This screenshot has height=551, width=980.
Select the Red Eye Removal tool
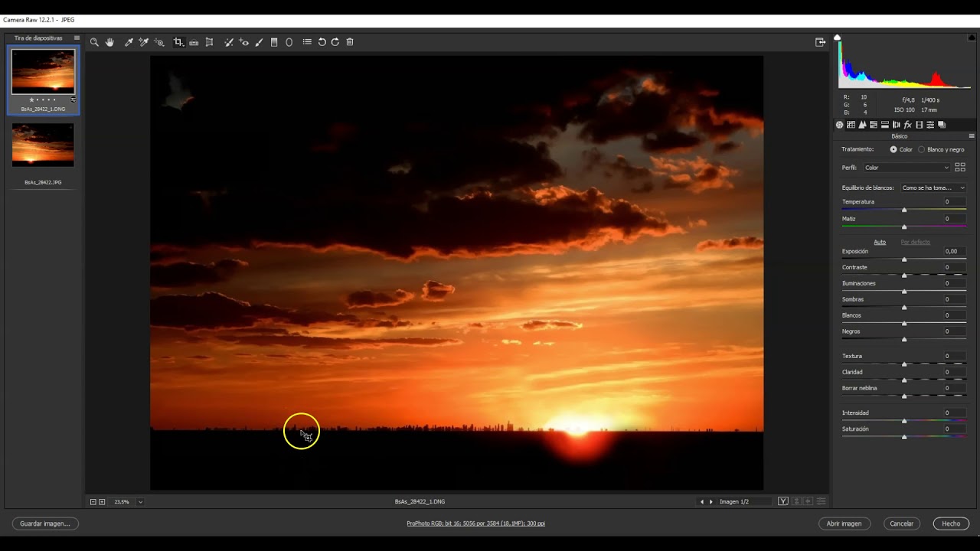point(244,42)
